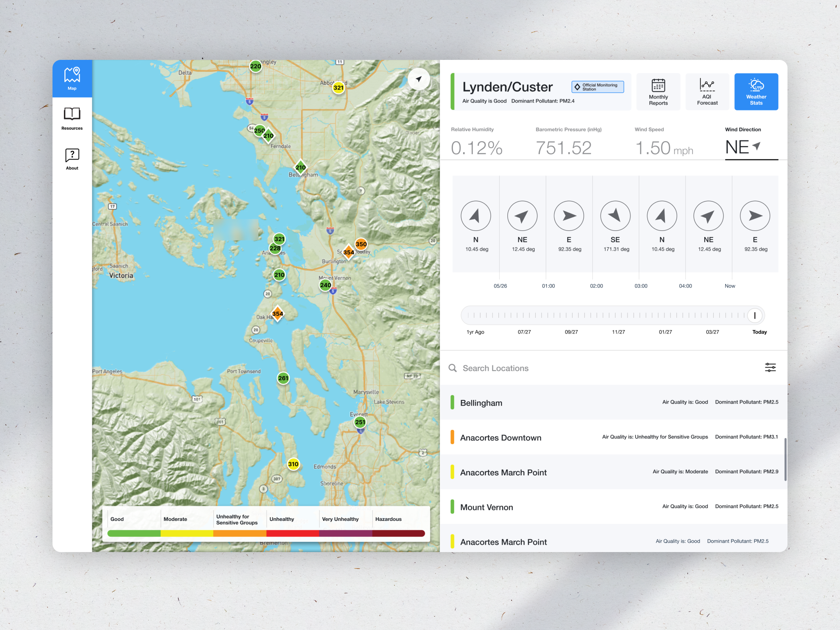
Task: Click the 228 map marker at Anacortes
Action: (275, 249)
